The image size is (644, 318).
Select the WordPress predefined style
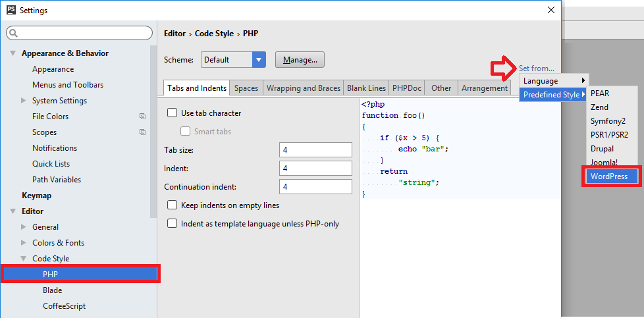612,176
